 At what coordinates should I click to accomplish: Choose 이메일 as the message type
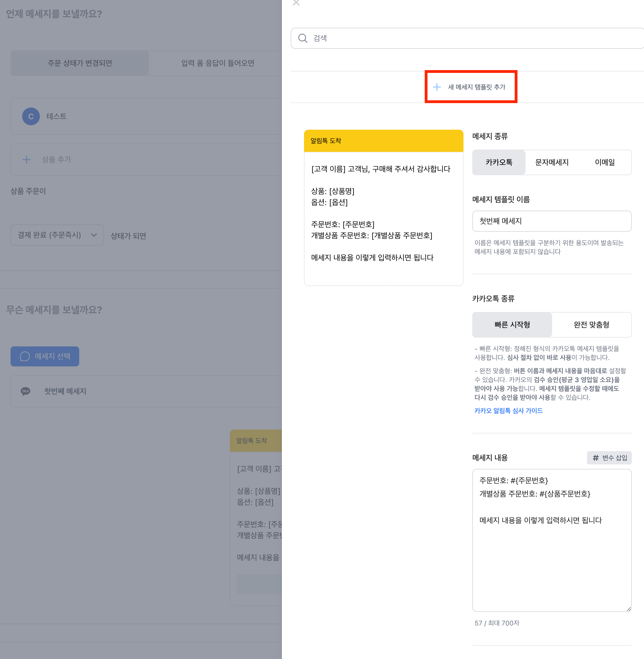point(604,162)
